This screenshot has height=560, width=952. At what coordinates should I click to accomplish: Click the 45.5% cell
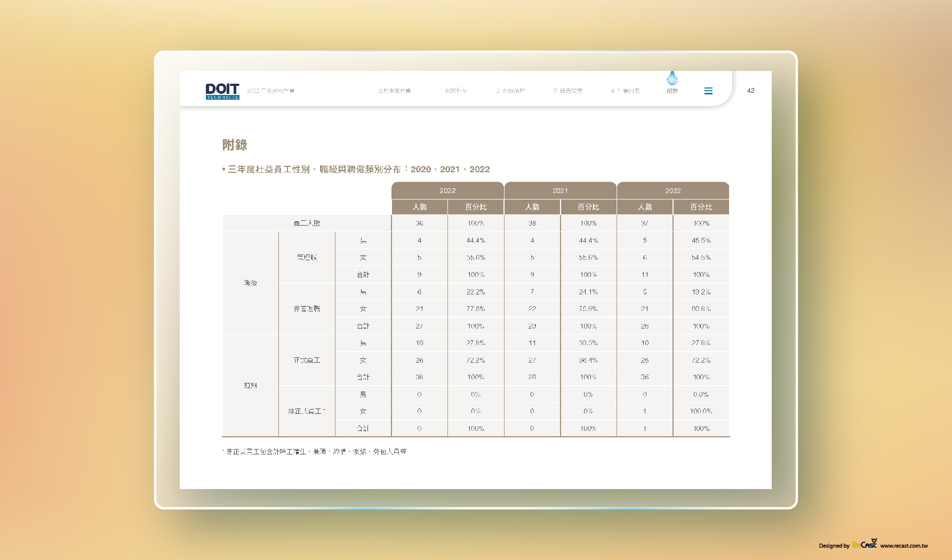tap(701, 241)
